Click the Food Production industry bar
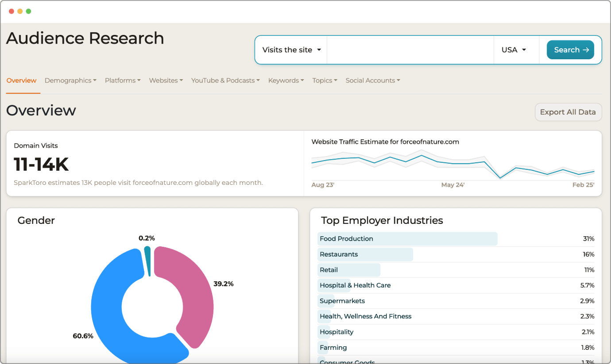611x364 pixels. tap(407, 239)
